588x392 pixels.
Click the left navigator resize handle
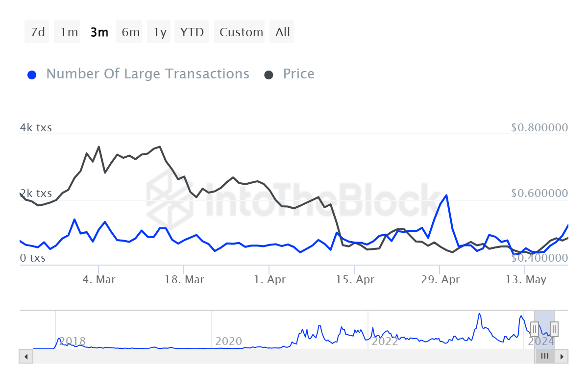click(535, 329)
